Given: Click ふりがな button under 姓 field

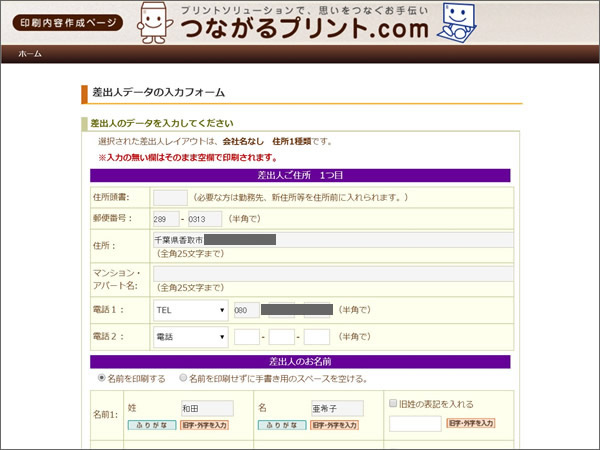Looking at the screenshot, I should (152, 425).
